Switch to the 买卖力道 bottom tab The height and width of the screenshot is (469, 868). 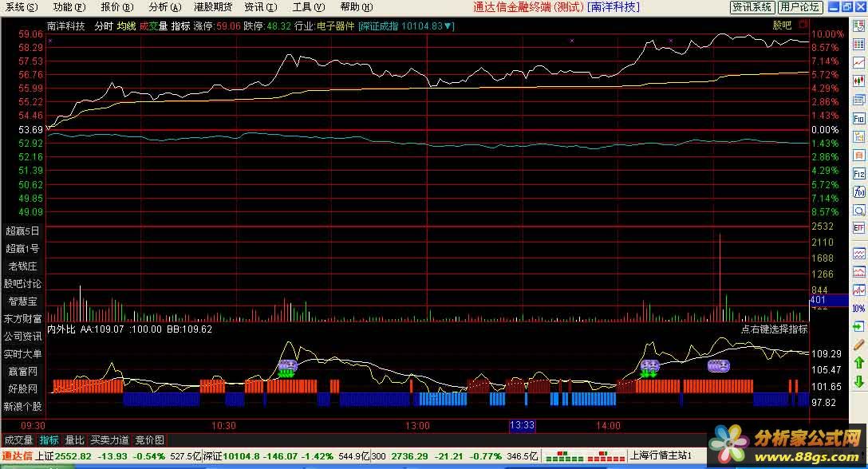[x=109, y=440]
